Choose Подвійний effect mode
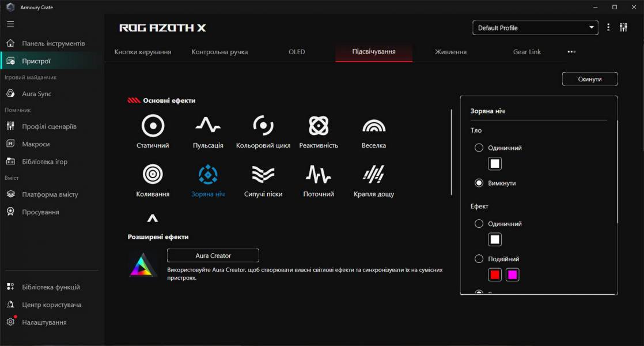Screen dimensions: 644x346 click(x=479, y=258)
